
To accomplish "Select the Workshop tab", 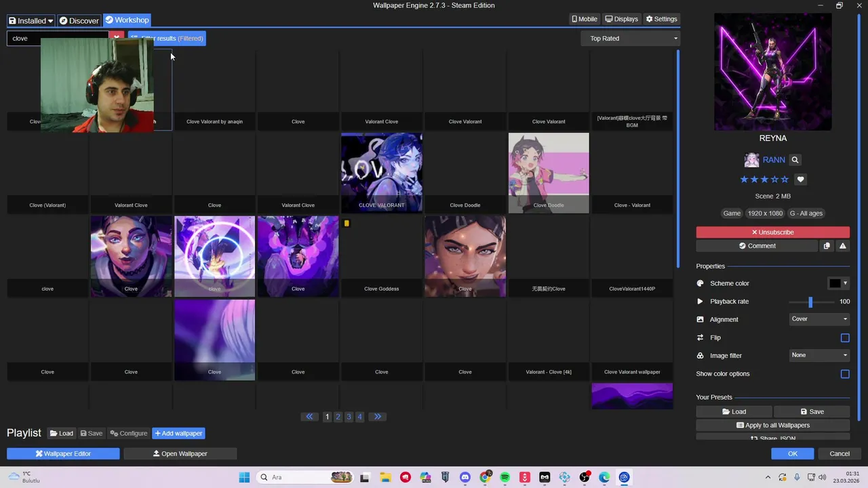I will click(127, 20).
